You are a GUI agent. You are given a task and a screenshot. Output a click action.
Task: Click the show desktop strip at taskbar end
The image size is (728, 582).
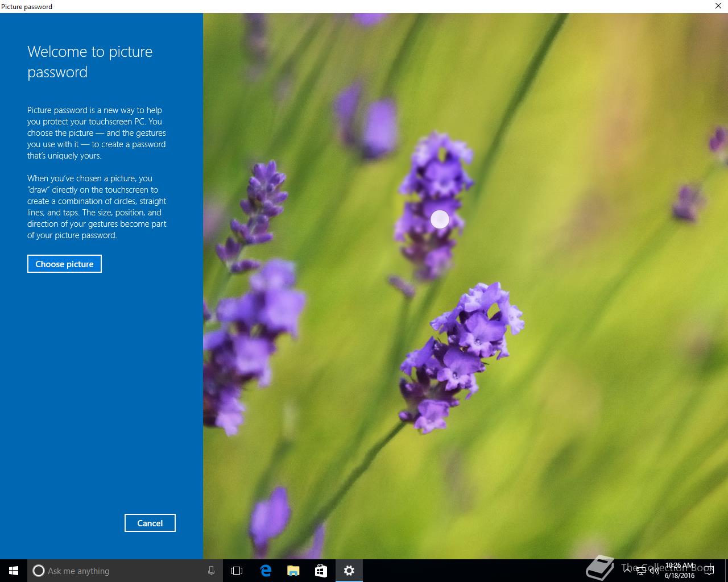coord(726,571)
